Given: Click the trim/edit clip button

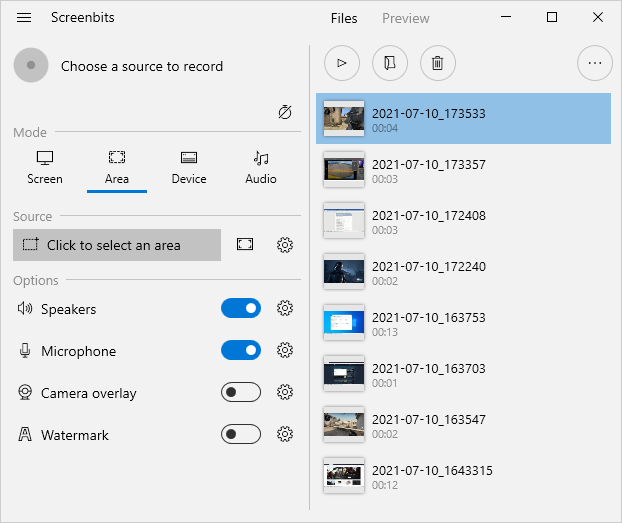Looking at the screenshot, I should tap(390, 63).
